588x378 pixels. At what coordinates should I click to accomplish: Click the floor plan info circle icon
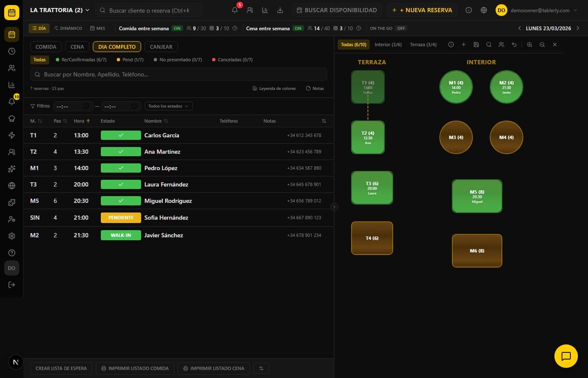pyautogui.click(x=451, y=45)
